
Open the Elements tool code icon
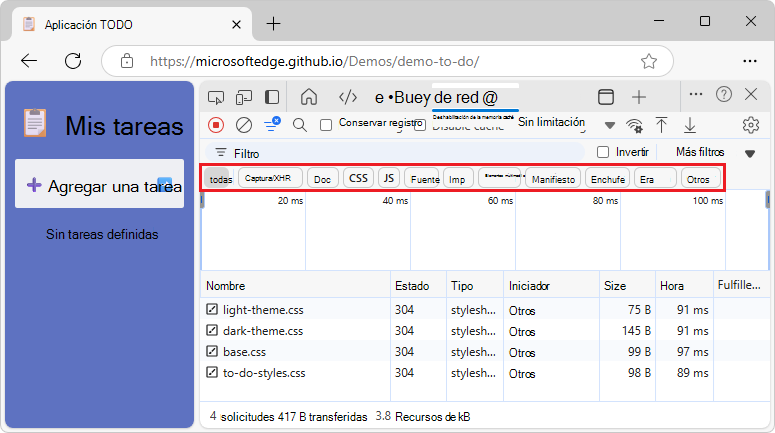[x=348, y=97]
